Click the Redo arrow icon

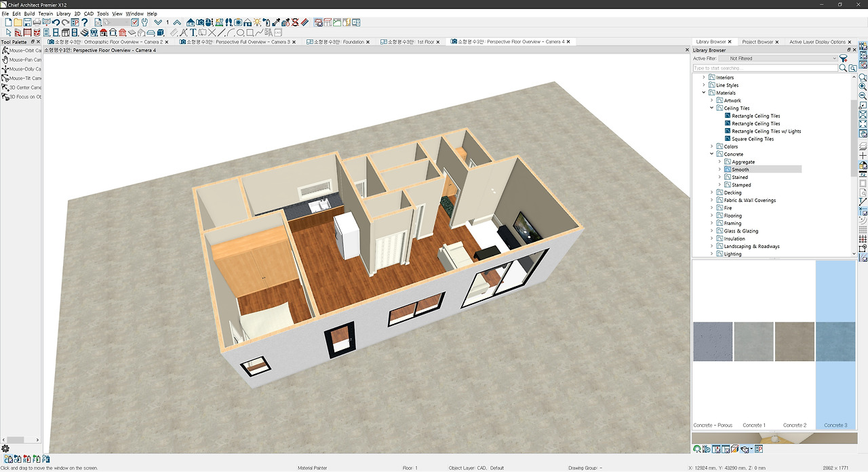tap(65, 22)
